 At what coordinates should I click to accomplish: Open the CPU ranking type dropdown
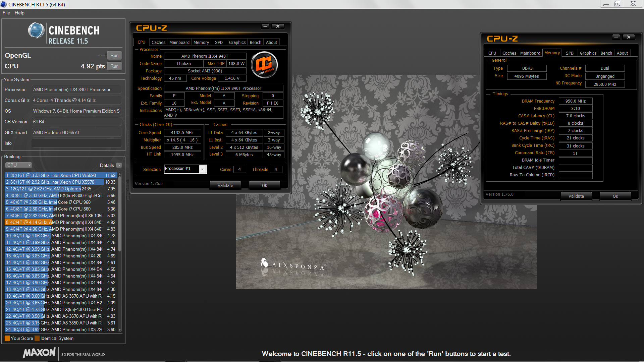coord(18,165)
